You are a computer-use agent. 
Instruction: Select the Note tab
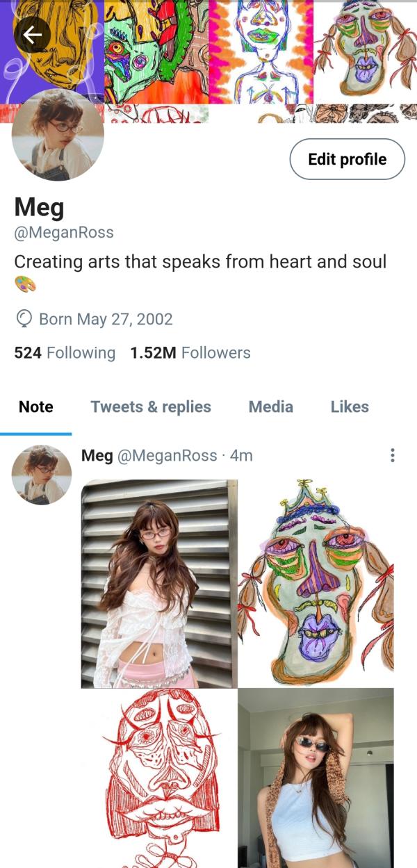tap(36, 407)
